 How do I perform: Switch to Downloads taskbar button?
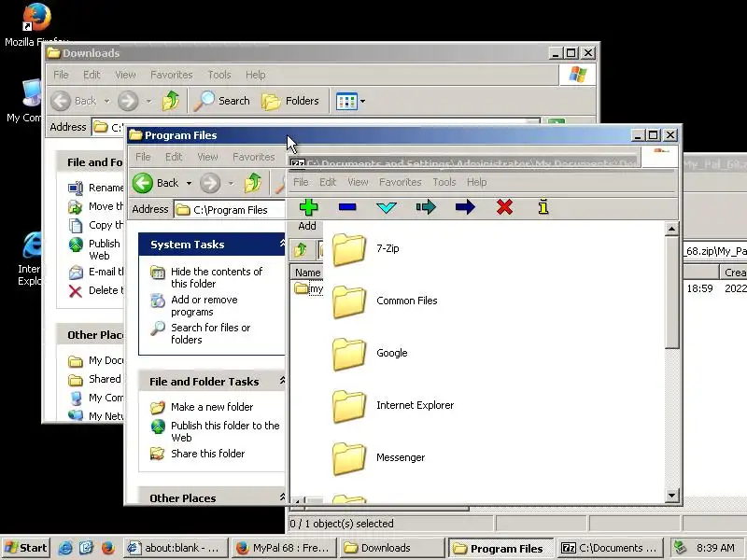(392, 548)
